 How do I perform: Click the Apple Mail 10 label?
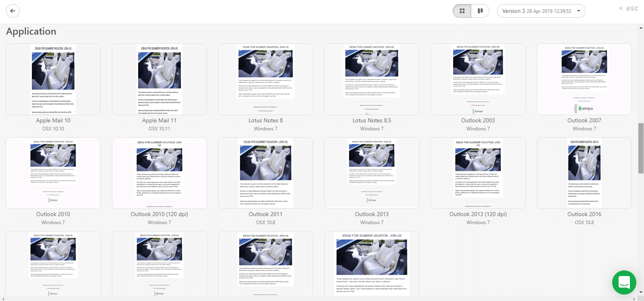pos(53,120)
